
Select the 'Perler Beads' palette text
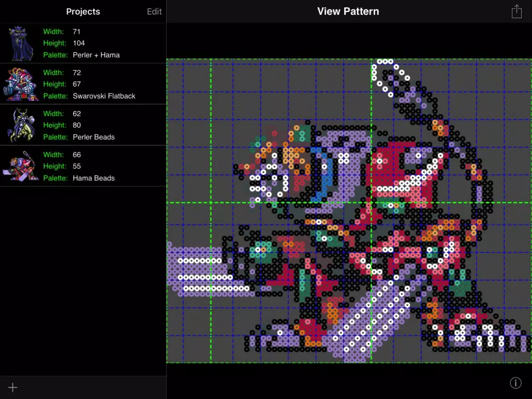point(94,137)
